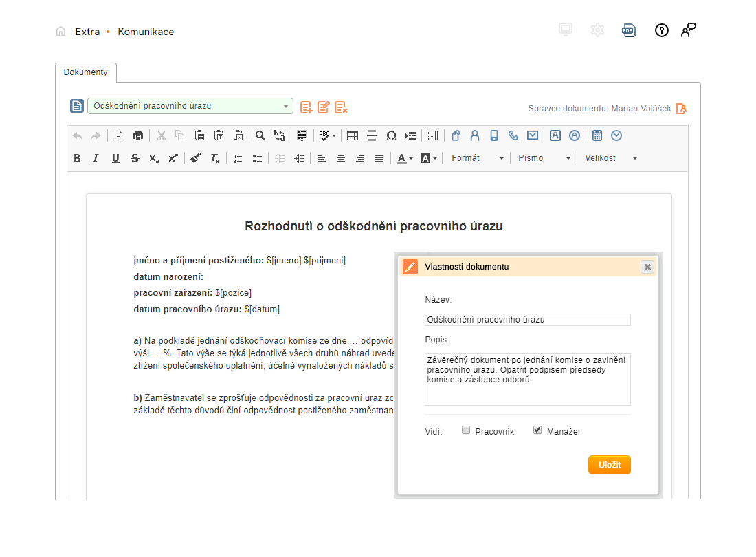The height and width of the screenshot is (557, 756).
Task: Open the help question mark icon
Action: point(661,30)
